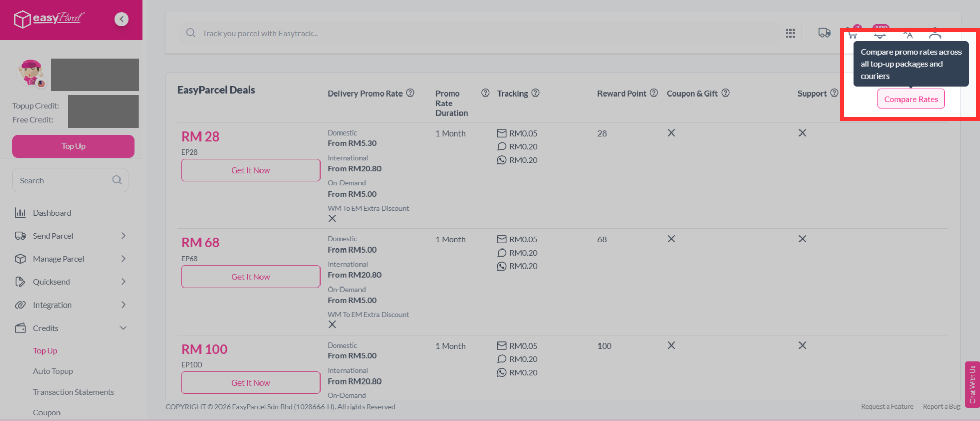Collapse the sidebar with the arrow button
The image size is (980, 421).
[122, 20]
